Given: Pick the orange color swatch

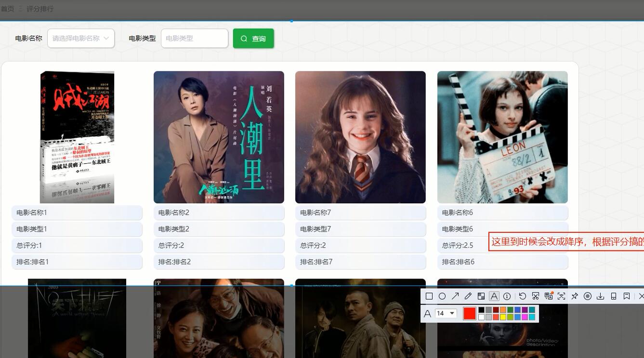Looking at the screenshot, I should [x=503, y=310].
